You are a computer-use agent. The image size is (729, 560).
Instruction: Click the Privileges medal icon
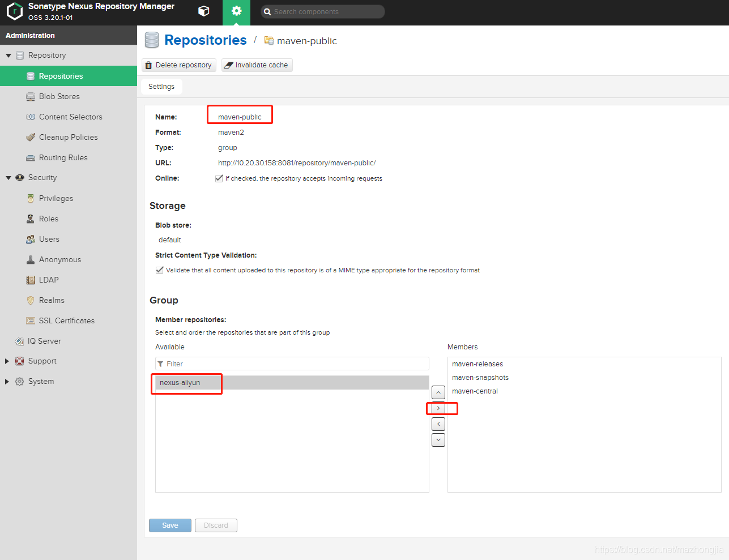click(x=31, y=198)
